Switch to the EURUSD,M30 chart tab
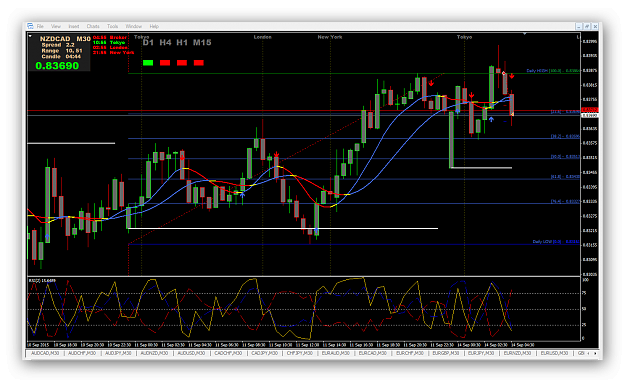The width and height of the screenshot is (625, 382). (x=554, y=353)
